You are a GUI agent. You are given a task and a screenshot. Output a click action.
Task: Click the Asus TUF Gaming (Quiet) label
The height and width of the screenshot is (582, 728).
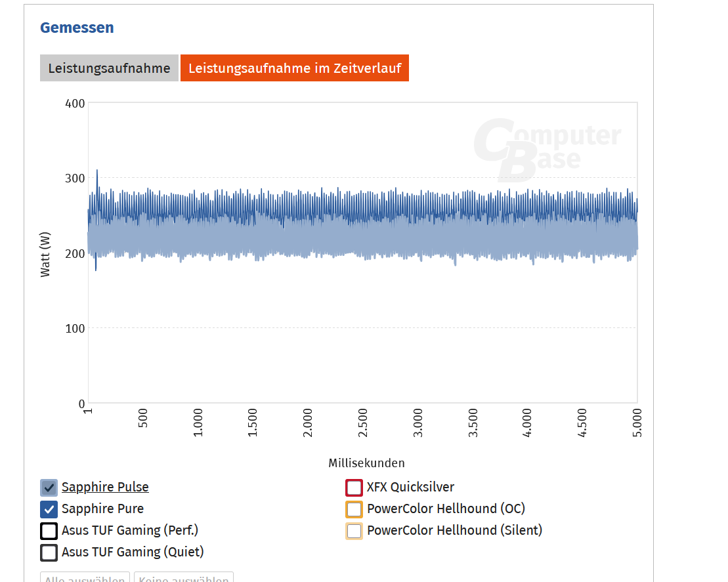point(133,552)
